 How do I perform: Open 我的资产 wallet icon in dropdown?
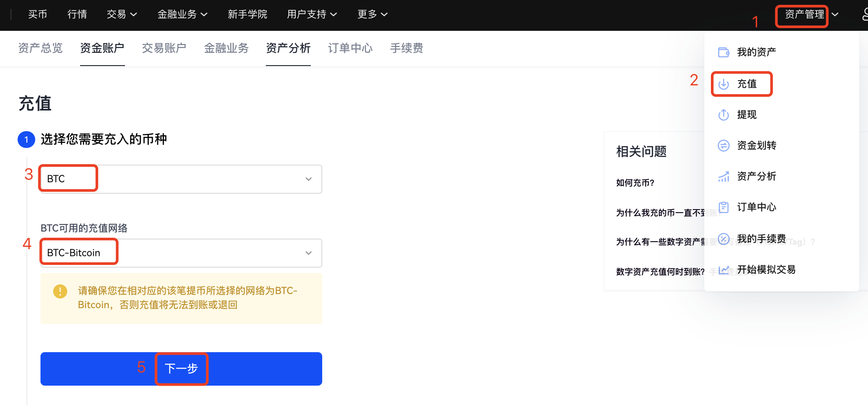tap(724, 52)
